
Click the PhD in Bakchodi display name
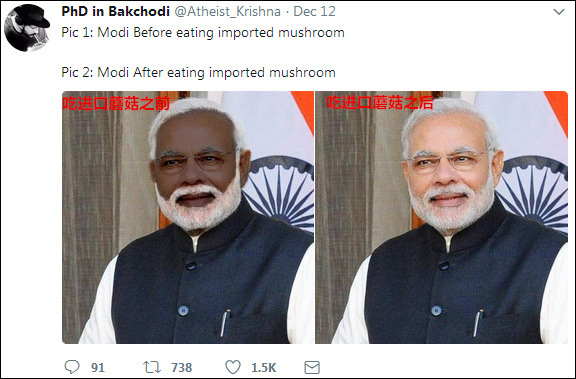115,11
